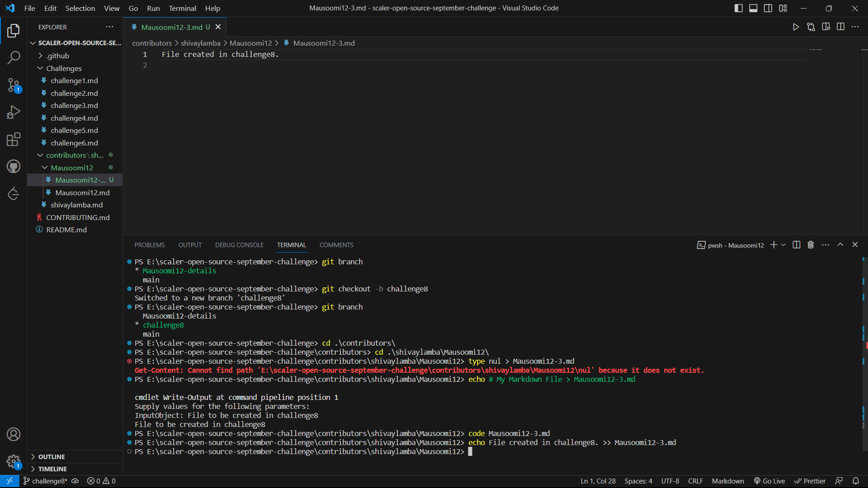Toggle the primary sidebar visibility
Screen dimensions: 868x488
pos(738,8)
